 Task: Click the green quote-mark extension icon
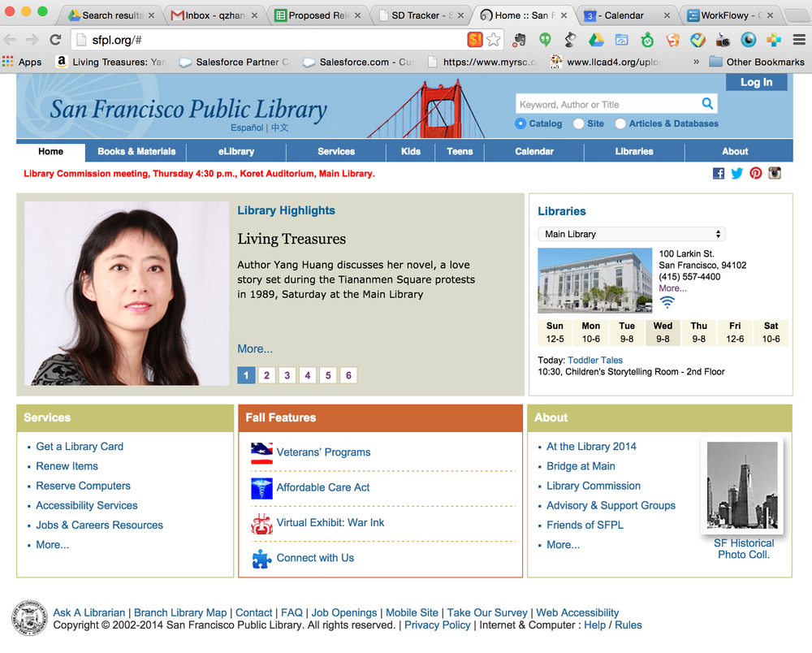pos(545,39)
